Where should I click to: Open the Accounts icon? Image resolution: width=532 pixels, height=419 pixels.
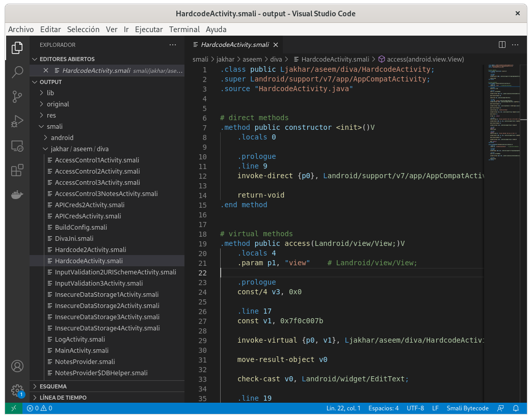pos(17,366)
